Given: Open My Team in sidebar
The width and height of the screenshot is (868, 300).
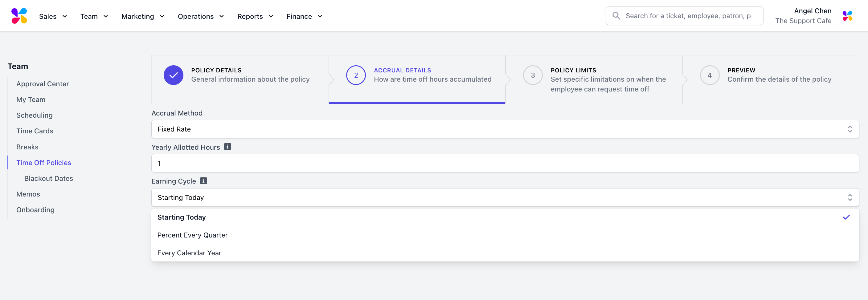Looking at the screenshot, I should point(31,100).
